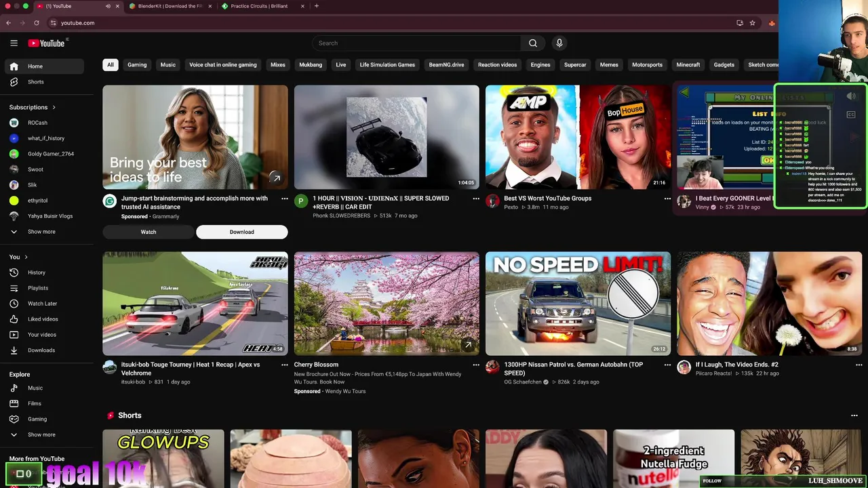Start voice search with microphone icon

click(x=559, y=43)
